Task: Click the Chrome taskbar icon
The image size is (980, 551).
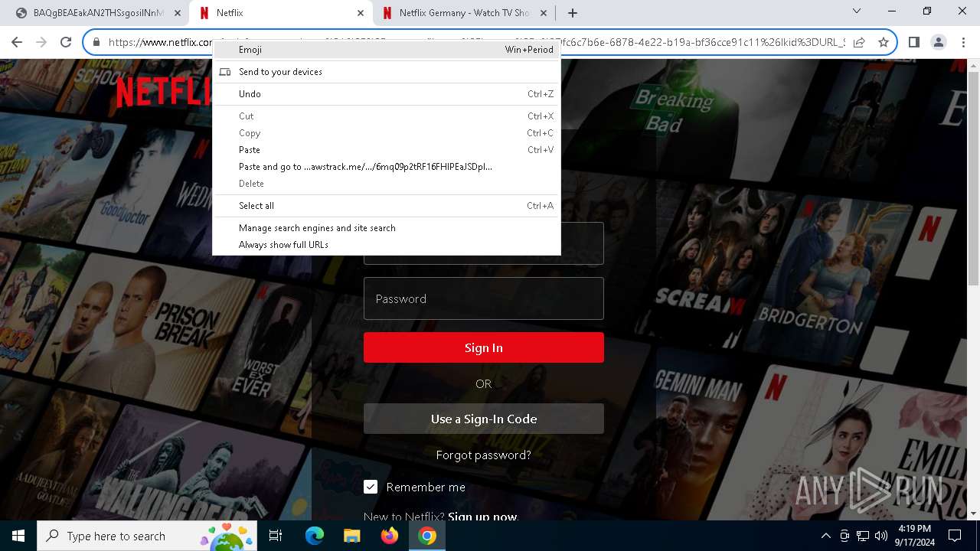Action: pyautogui.click(x=427, y=536)
